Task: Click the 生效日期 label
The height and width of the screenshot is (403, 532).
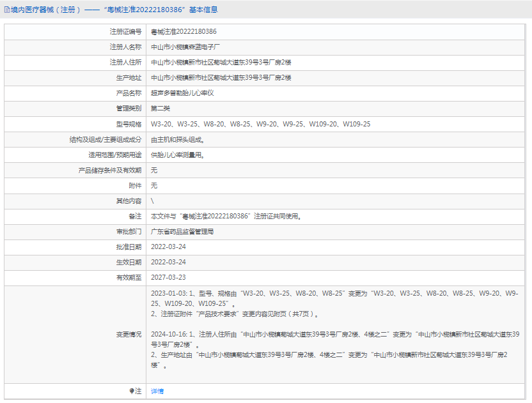Action: pos(129,262)
